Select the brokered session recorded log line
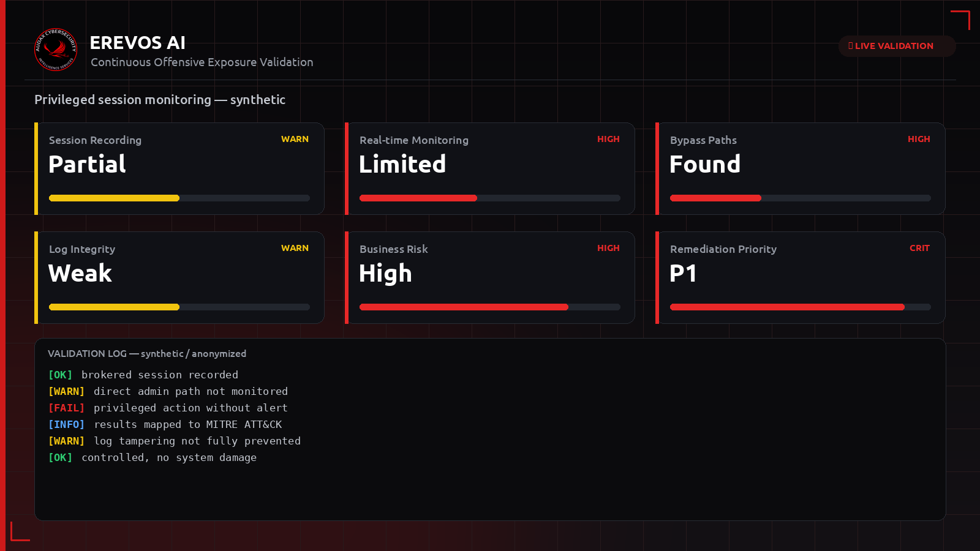The image size is (980, 551). tap(143, 375)
